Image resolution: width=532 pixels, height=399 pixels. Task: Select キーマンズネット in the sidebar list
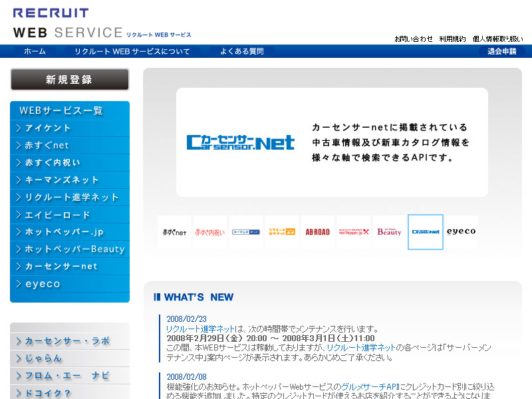tap(70, 180)
